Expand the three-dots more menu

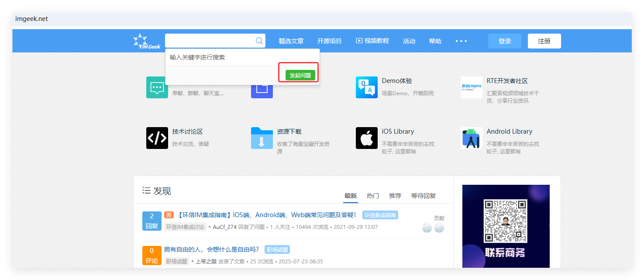click(x=461, y=41)
